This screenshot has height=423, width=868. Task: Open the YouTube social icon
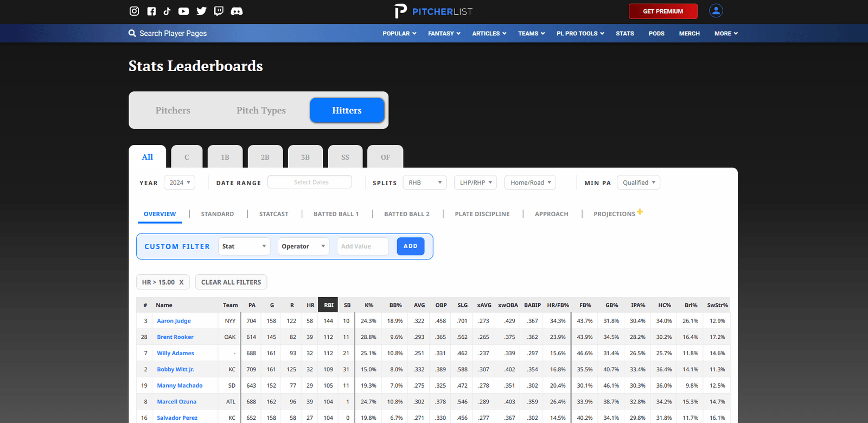coord(184,11)
